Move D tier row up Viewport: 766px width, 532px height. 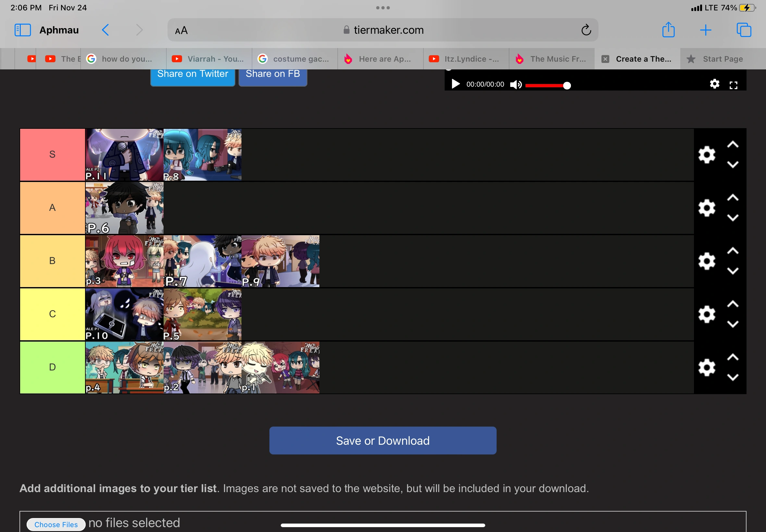coord(732,357)
